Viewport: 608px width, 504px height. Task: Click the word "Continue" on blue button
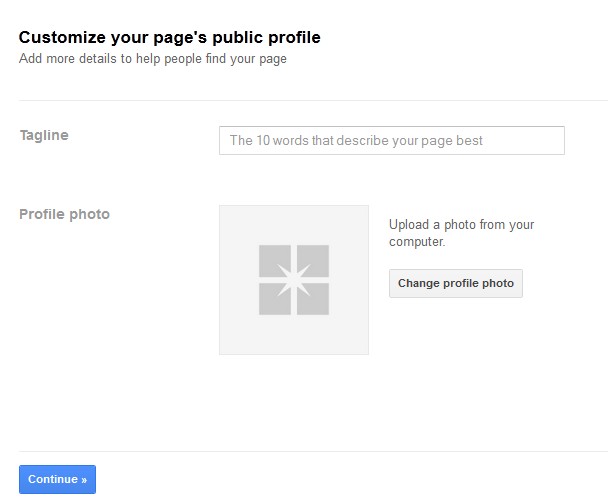[53, 479]
